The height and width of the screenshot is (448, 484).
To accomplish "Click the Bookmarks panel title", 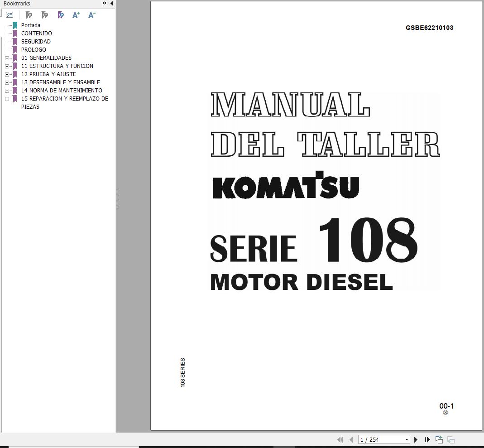I will click(x=17, y=3).
